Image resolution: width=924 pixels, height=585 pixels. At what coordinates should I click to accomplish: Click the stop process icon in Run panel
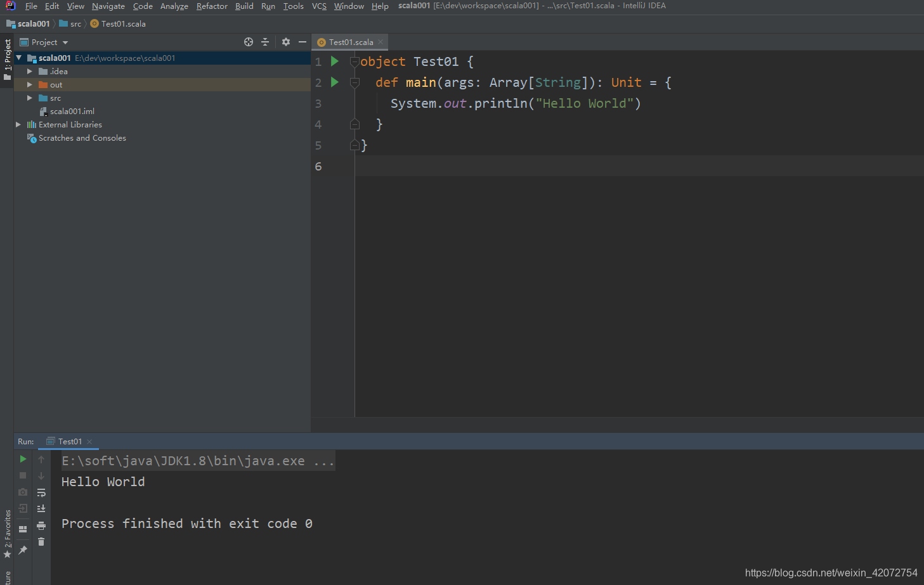(x=23, y=475)
